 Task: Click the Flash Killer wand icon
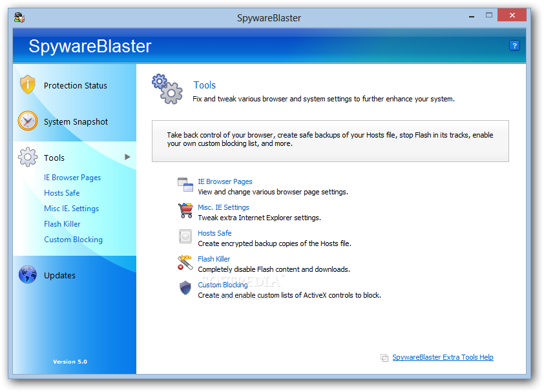[x=185, y=262]
